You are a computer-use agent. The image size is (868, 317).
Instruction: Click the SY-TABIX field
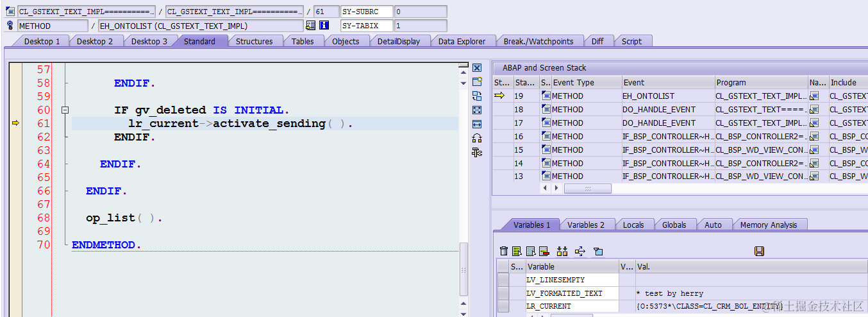pos(367,26)
